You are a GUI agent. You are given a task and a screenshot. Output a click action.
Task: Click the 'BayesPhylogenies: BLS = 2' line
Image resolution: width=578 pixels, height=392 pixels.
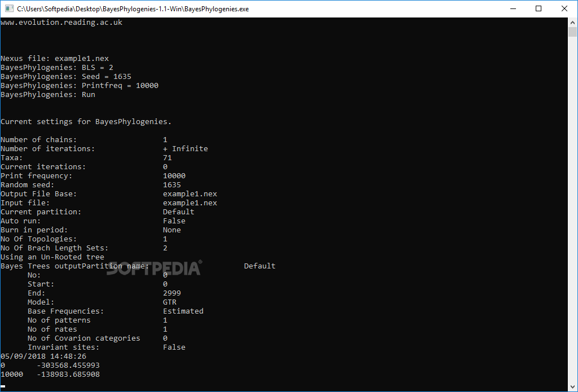[57, 68]
